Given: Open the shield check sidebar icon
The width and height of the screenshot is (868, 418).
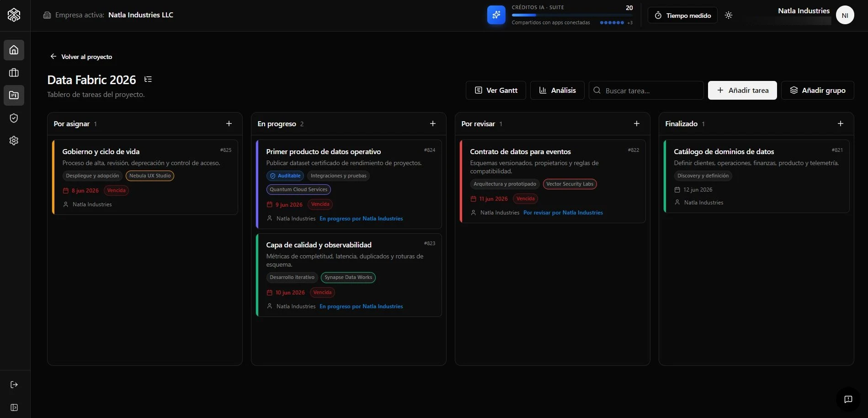Looking at the screenshot, I should 14,118.
